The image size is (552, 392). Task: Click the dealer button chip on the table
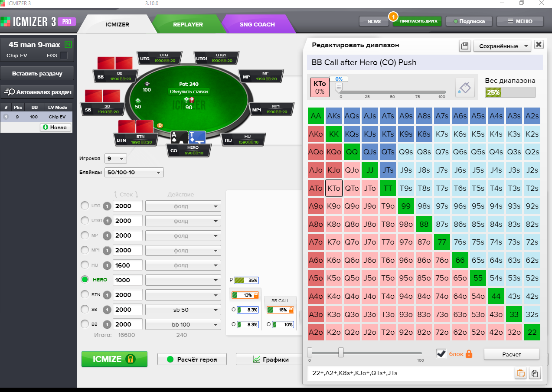pos(160,125)
